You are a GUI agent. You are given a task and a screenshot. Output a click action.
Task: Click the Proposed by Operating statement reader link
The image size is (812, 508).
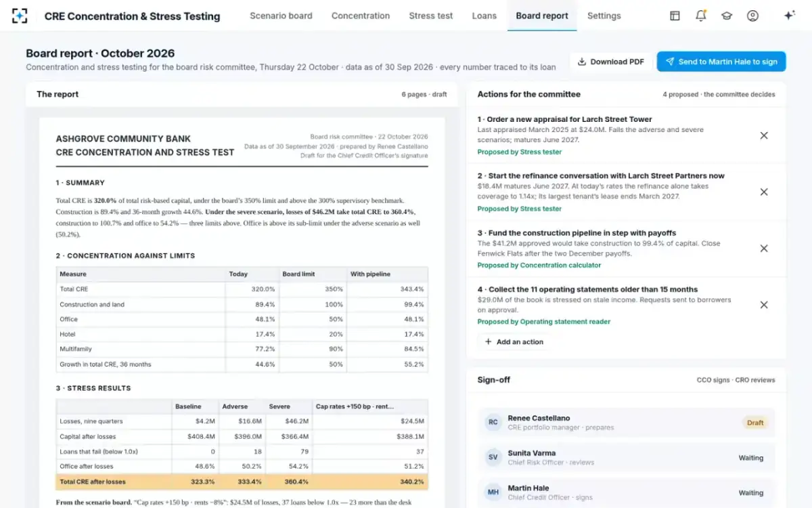(544, 322)
